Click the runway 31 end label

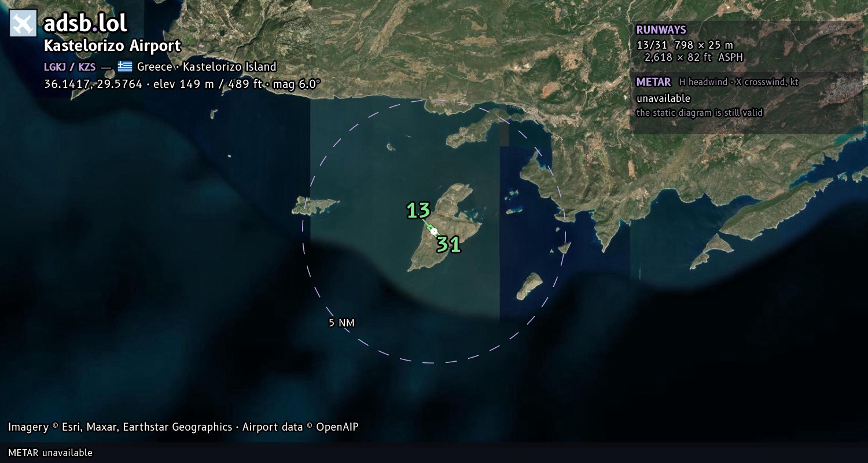448,245
